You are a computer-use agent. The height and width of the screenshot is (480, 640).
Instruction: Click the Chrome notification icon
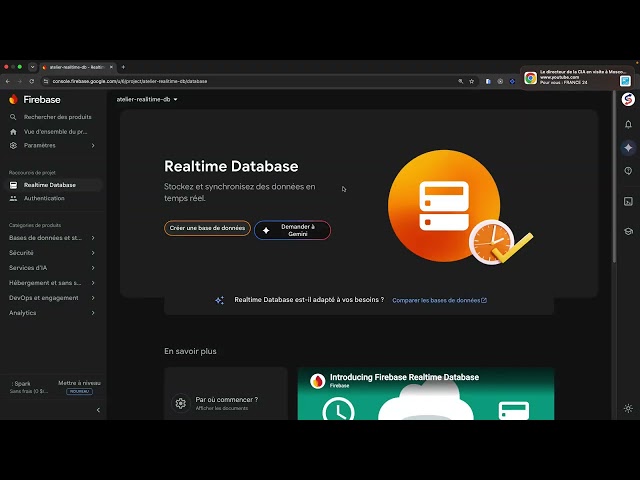click(x=530, y=78)
